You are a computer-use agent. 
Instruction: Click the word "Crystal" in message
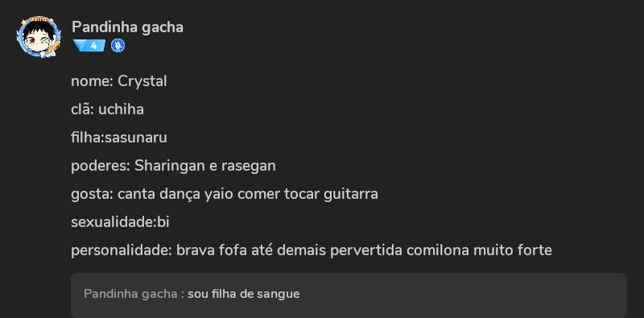tap(142, 81)
